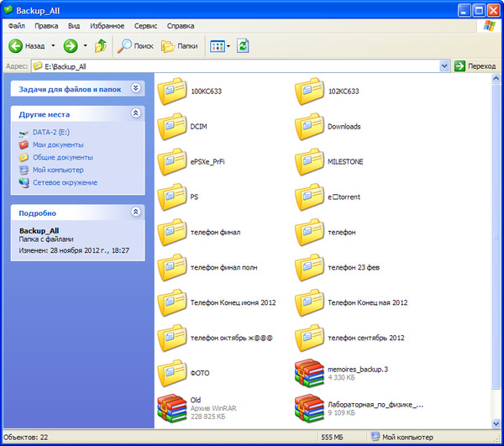504x446 pixels.
Task: Toggle the Папки folders pane
Action: [179, 45]
